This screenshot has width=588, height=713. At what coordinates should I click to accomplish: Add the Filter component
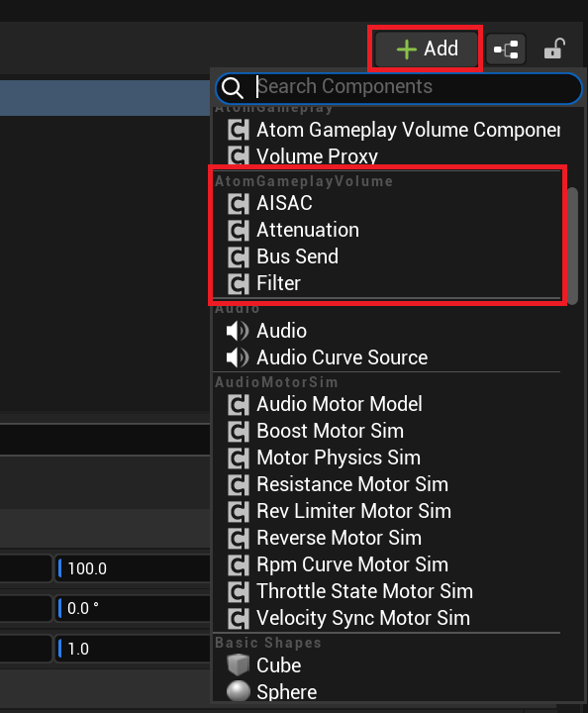click(x=278, y=283)
